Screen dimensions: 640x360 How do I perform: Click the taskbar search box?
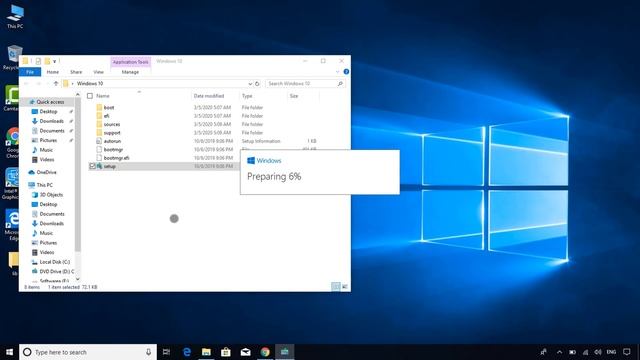pyautogui.click(x=88, y=352)
